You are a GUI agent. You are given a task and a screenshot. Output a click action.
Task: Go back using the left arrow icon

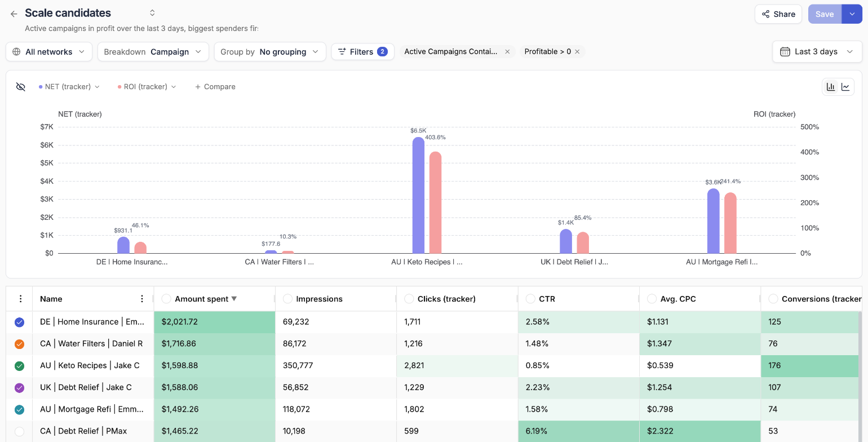[x=14, y=14]
